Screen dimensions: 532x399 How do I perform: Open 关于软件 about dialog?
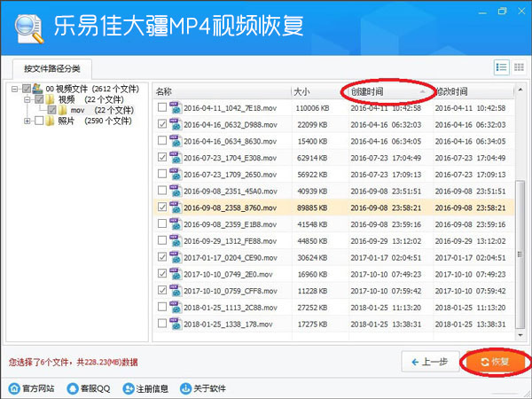202,388
